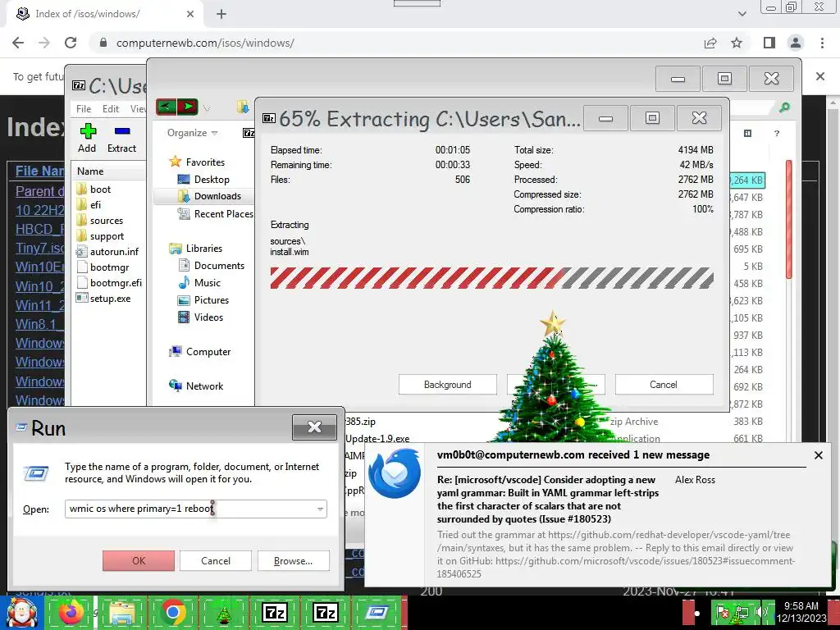This screenshot has height=630, width=840.
Task: Click the striped extraction progress bar
Action: (492, 277)
